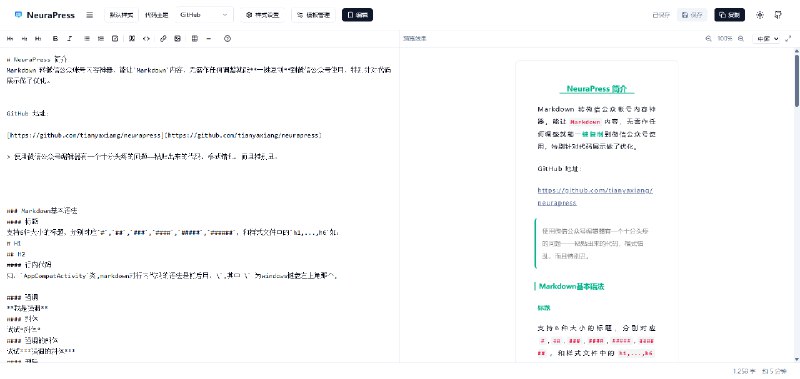Insert a table
The image size is (800, 379).
click(194, 38)
